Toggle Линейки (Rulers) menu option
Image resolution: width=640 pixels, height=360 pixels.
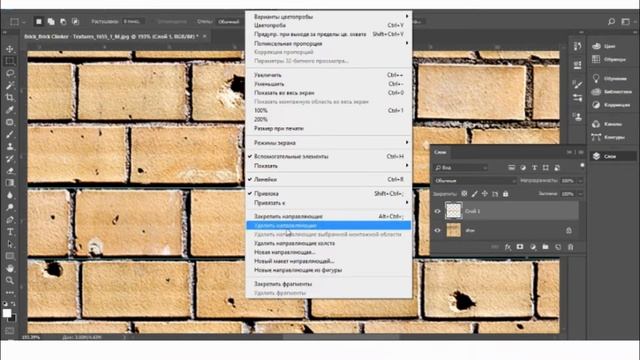point(329,180)
